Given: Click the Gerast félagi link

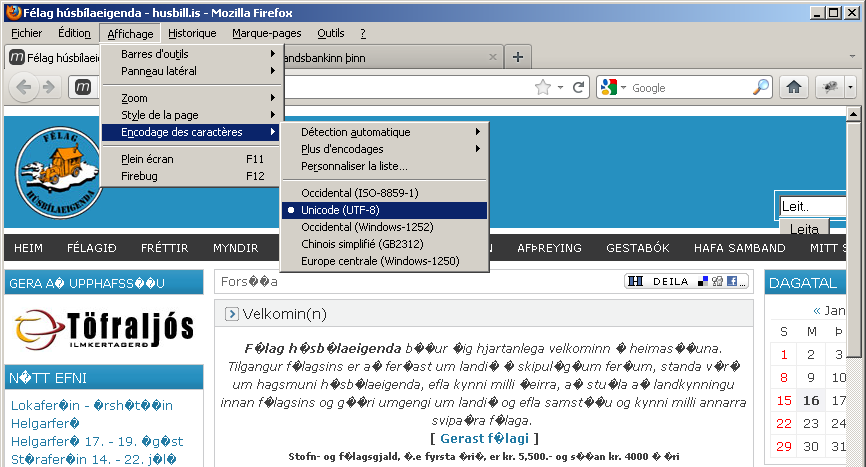Looking at the screenshot, I should [484, 438].
